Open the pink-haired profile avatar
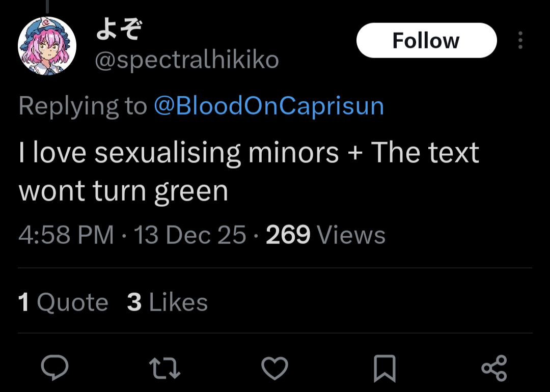Viewport: 550px width, 392px height. 47,46
